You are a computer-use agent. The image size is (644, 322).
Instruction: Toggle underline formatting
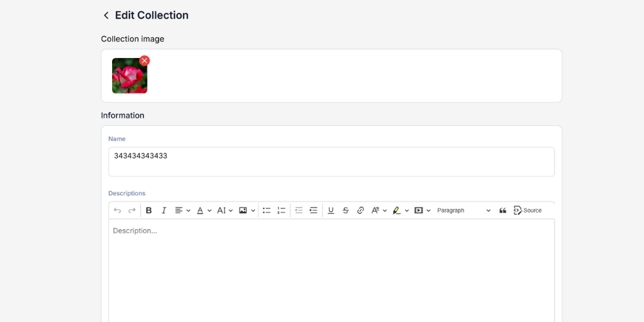tap(330, 211)
